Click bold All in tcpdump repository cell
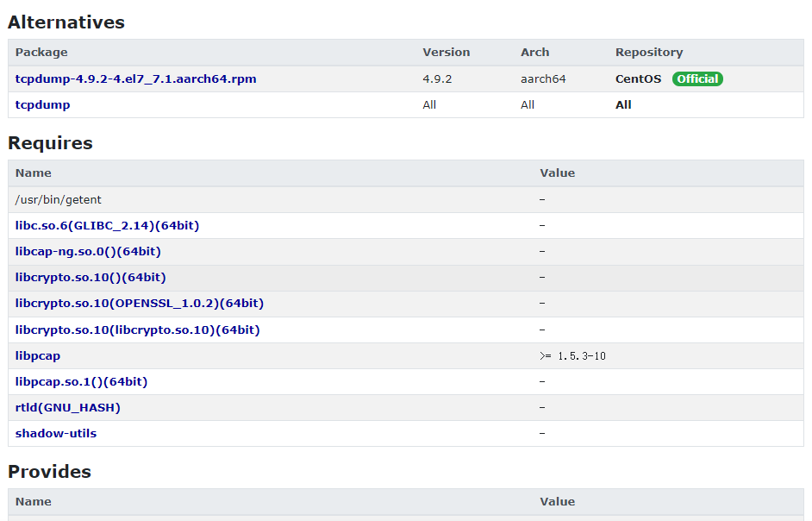 coord(623,104)
